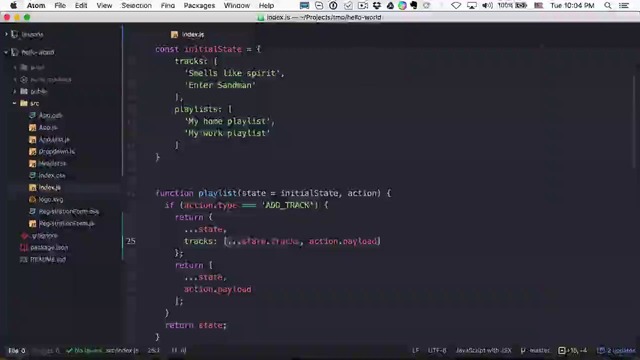The height and width of the screenshot is (360, 640).
Task: Click the Evernote elephant menu bar icon
Action: 414,5
